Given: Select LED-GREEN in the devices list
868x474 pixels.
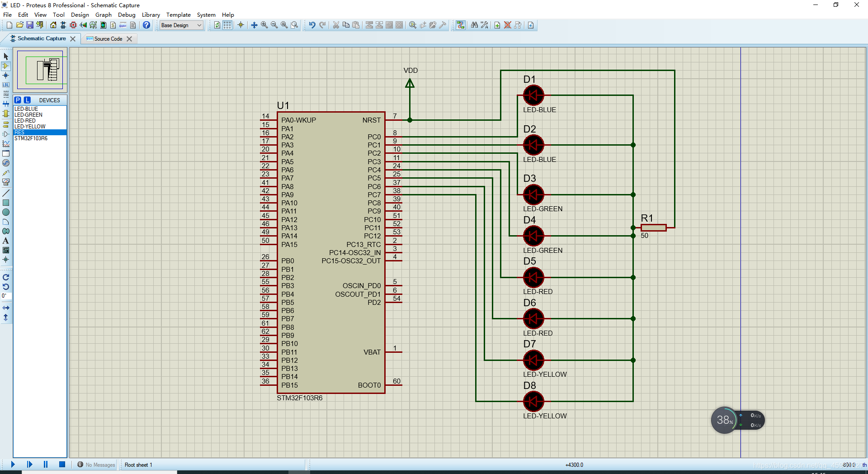Looking at the screenshot, I should (x=40, y=115).
